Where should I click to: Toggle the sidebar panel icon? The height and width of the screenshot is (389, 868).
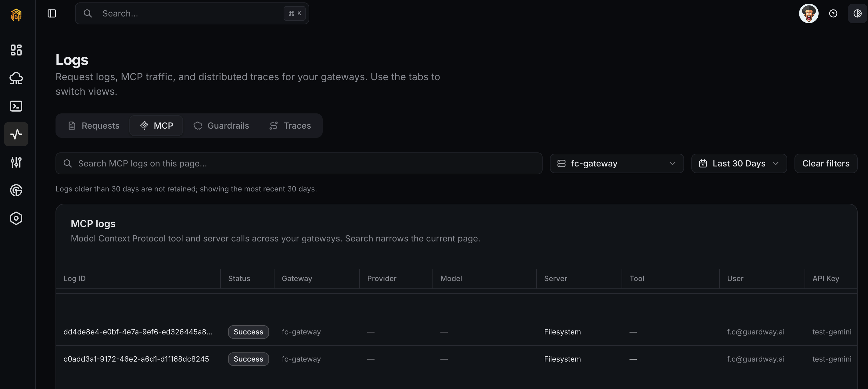pyautogui.click(x=52, y=13)
